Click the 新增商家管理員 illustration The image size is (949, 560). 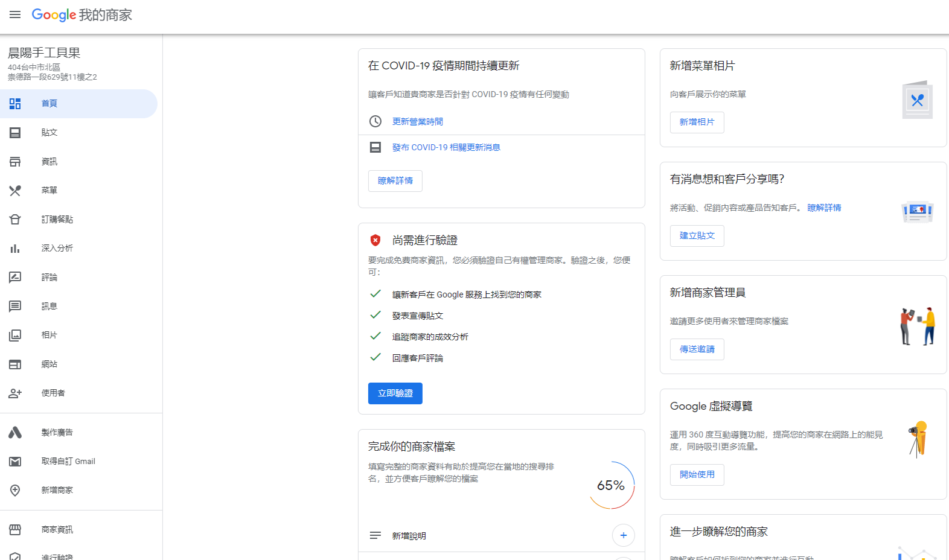918,326
